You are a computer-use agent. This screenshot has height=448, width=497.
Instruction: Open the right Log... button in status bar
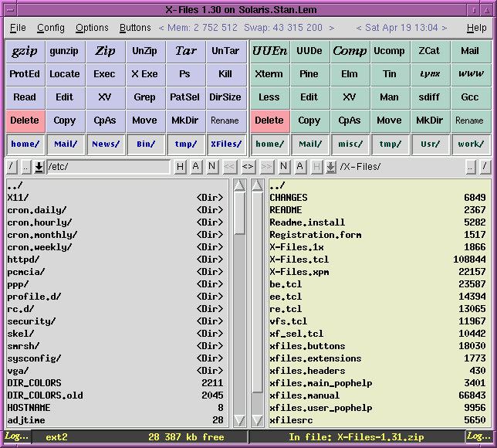click(x=478, y=436)
